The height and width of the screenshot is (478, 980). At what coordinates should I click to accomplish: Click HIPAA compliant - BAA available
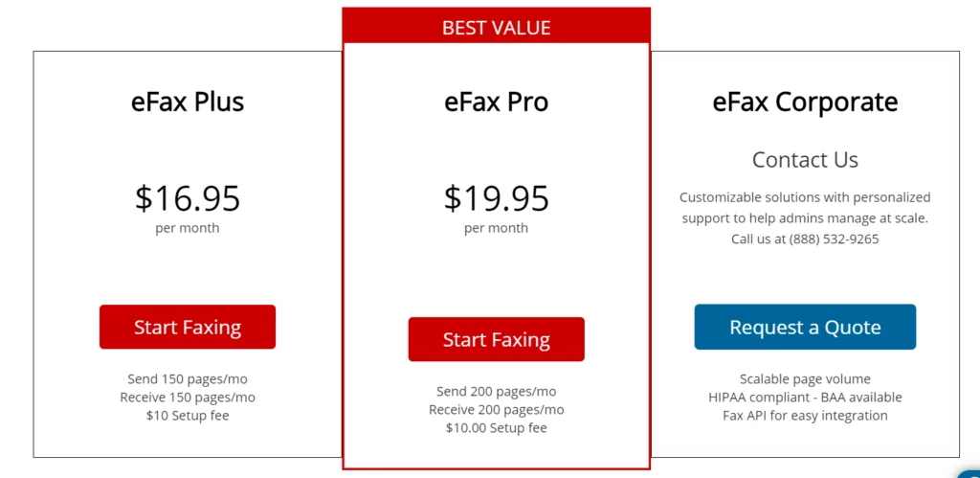(x=805, y=398)
